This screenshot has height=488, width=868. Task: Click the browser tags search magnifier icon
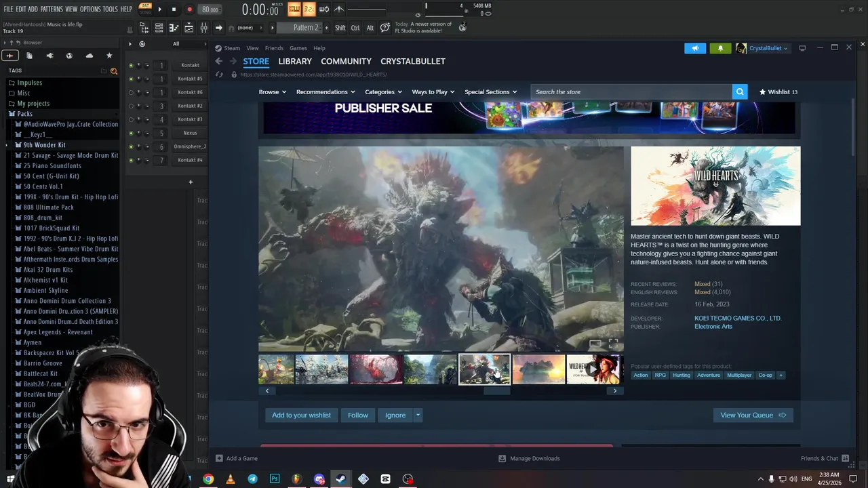pos(113,70)
